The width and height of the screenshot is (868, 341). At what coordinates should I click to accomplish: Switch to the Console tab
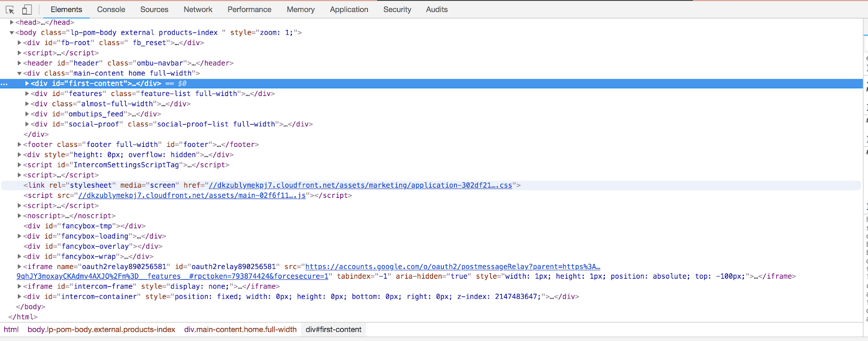pos(111,10)
